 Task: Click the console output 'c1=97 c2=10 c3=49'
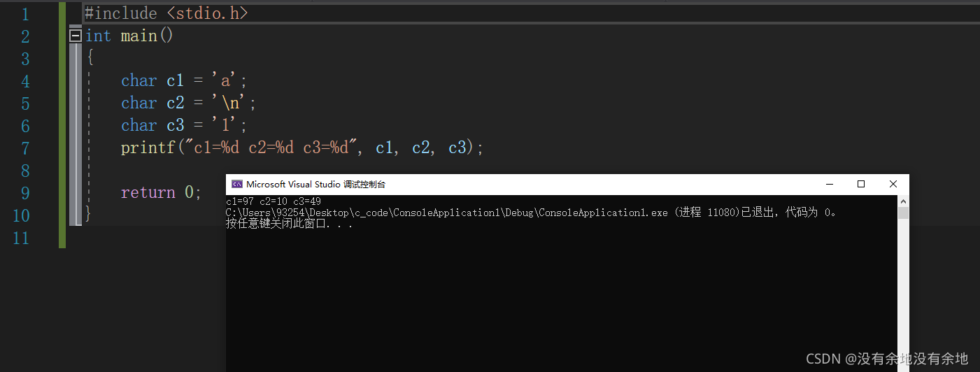(x=273, y=201)
